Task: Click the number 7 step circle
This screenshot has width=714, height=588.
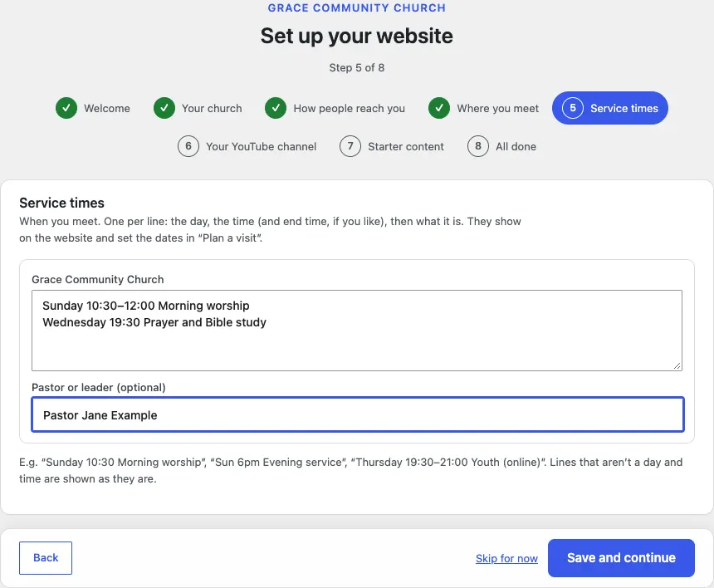Action: pyautogui.click(x=350, y=146)
